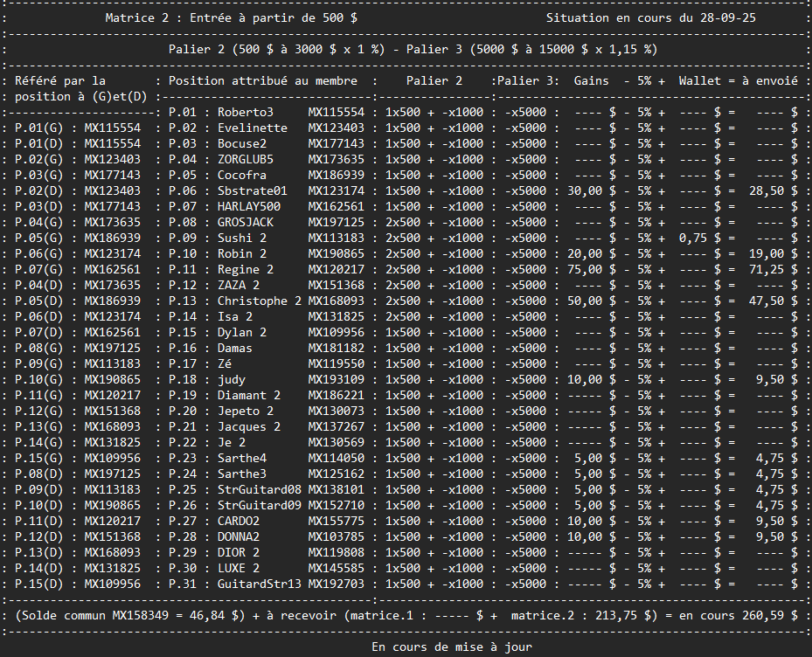Select member name Christophe 2

tap(260, 301)
